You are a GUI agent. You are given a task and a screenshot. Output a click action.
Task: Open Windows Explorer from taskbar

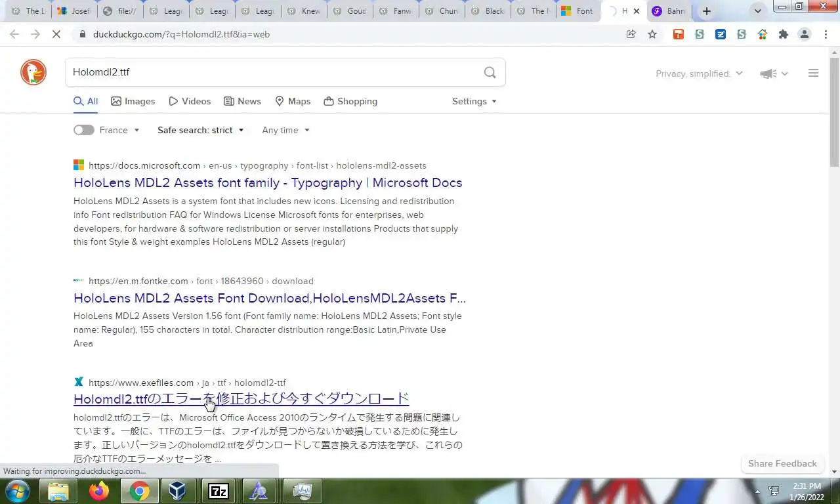[x=58, y=491]
